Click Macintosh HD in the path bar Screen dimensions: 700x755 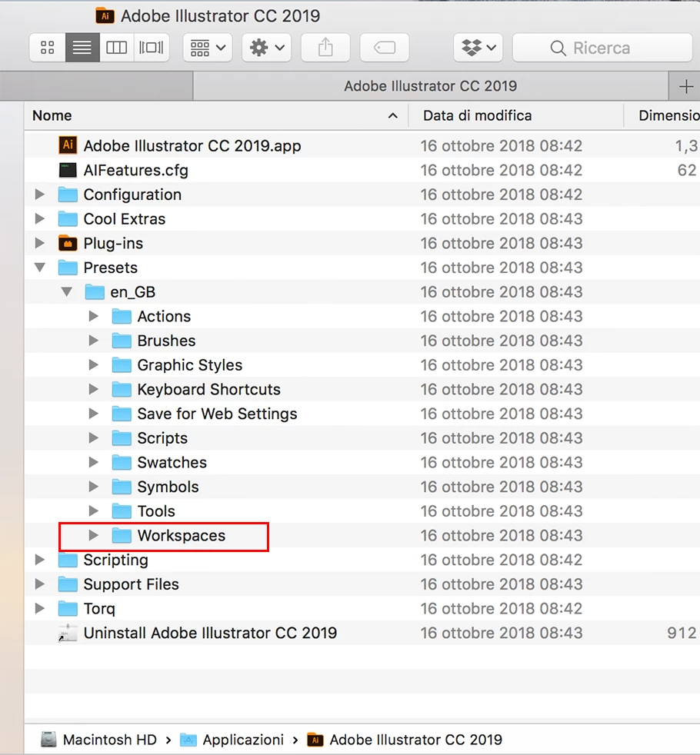click(x=110, y=740)
